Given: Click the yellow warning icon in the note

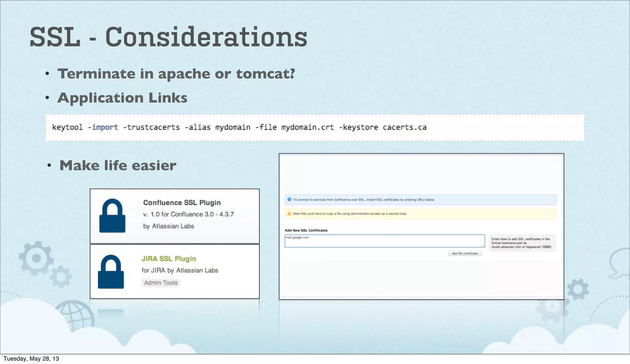Looking at the screenshot, I should point(289,213).
